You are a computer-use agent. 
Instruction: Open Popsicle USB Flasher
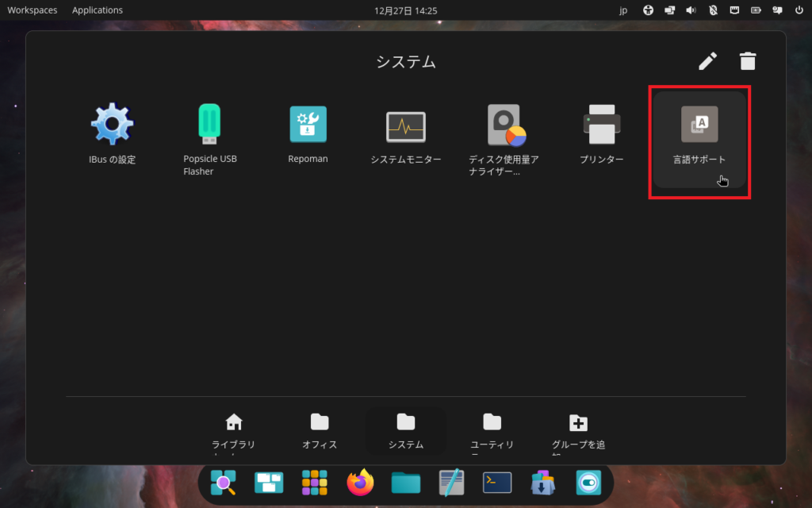[x=210, y=133]
